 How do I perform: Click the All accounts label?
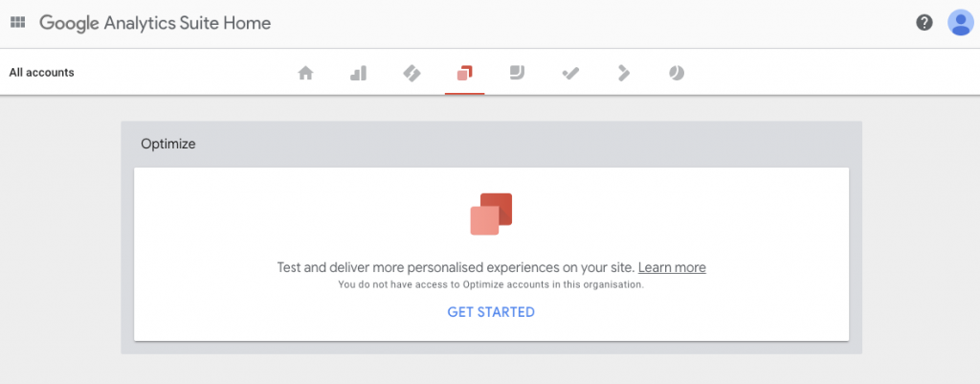click(x=41, y=73)
